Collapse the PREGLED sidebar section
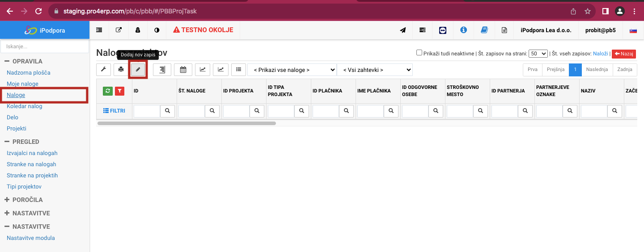 tap(22, 142)
